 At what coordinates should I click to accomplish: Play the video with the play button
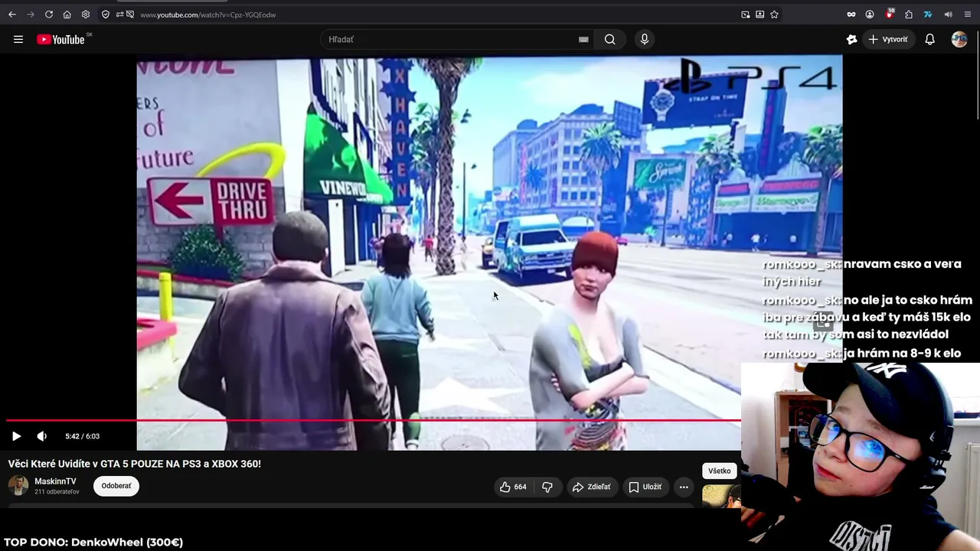pyautogui.click(x=16, y=436)
